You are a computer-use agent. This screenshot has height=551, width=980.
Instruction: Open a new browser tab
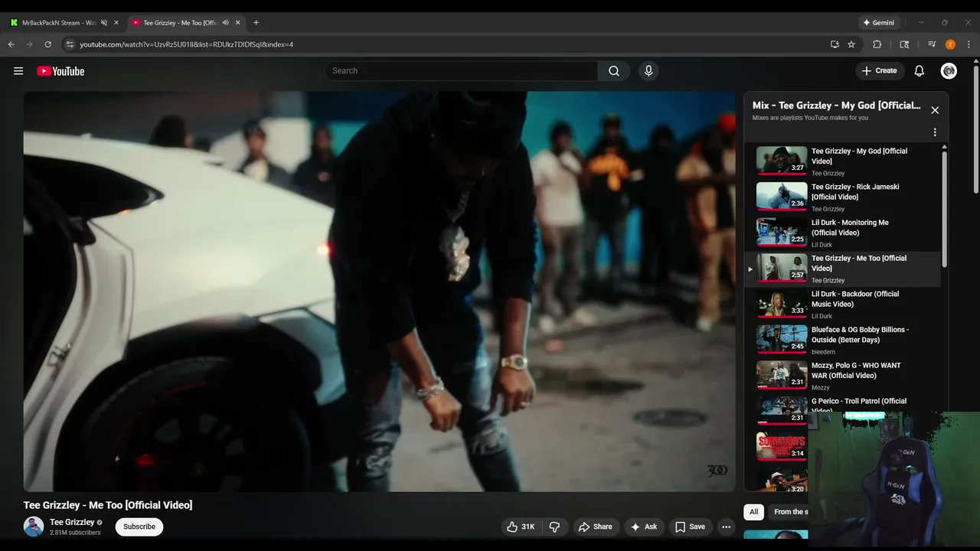coord(256,23)
